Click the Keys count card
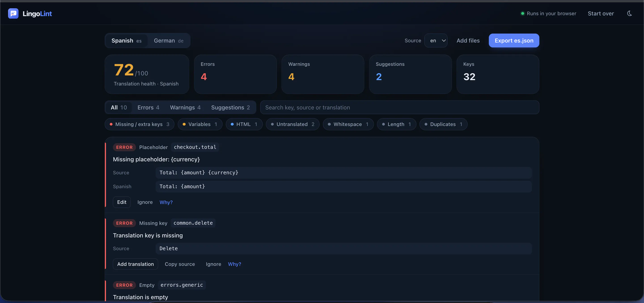644x303 pixels. [498, 74]
